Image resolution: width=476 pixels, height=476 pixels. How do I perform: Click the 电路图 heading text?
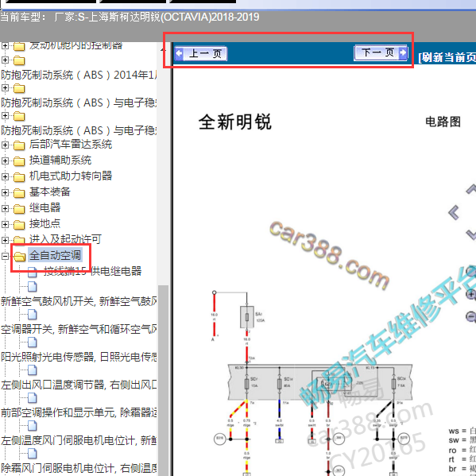(x=443, y=122)
